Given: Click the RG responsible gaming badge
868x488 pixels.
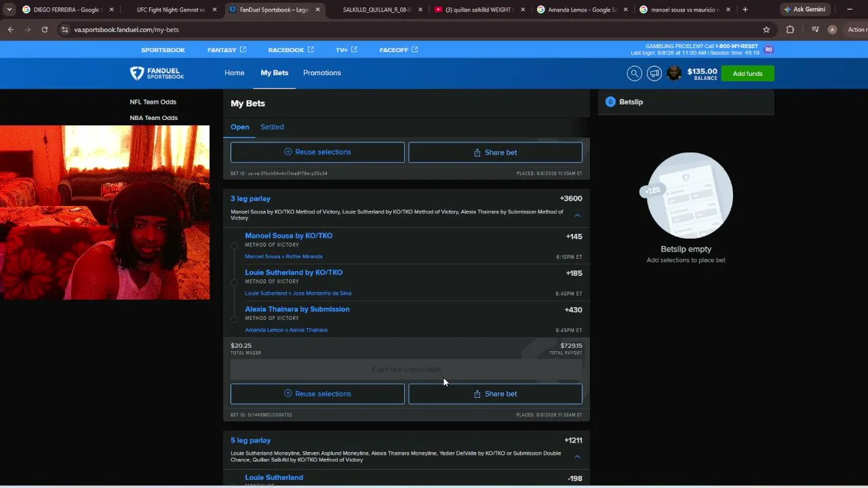Looking at the screenshot, I should pos(768,49).
